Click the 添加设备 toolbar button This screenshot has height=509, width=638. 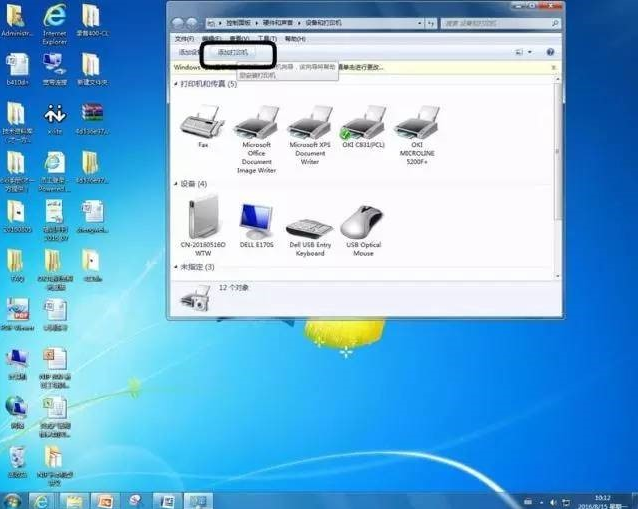[189, 52]
